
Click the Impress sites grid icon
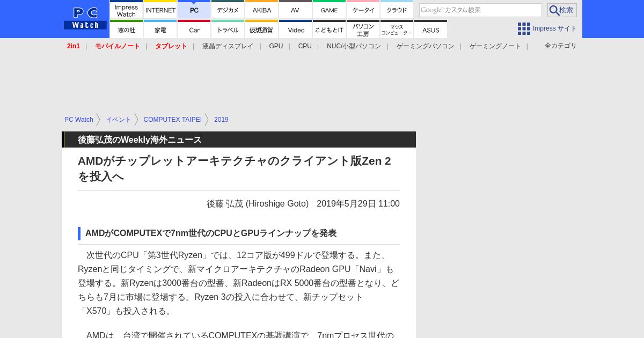pyautogui.click(x=524, y=28)
